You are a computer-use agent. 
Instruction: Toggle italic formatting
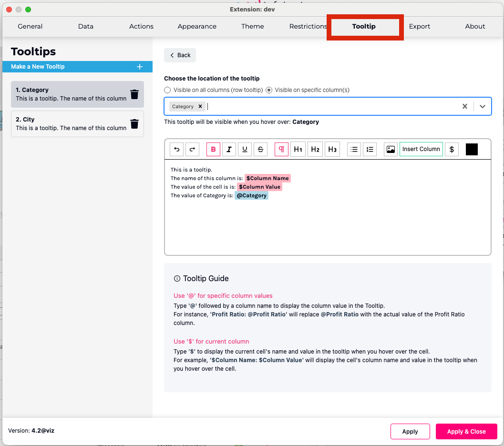pos(229,149)
